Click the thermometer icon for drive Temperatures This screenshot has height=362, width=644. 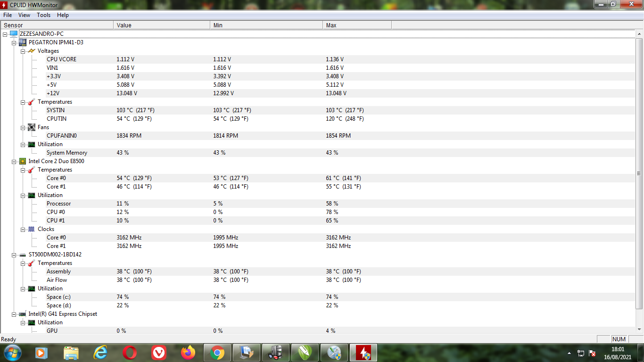tap(31, 263)
